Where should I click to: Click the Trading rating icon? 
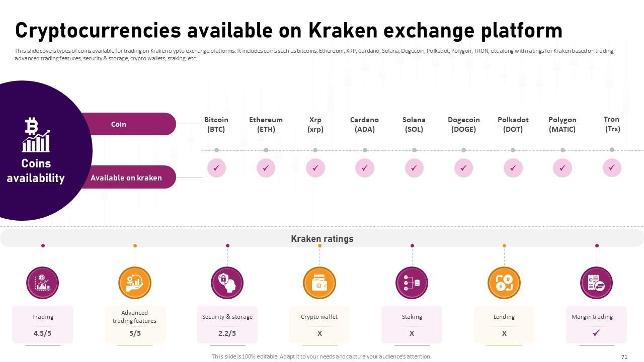tap(43, 283)
